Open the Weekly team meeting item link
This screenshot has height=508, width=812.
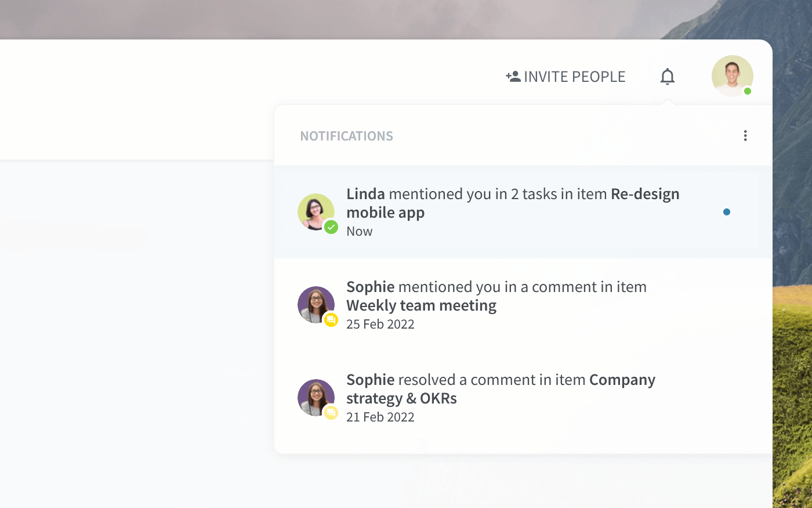pyautogui.click(x=421, y=305)
